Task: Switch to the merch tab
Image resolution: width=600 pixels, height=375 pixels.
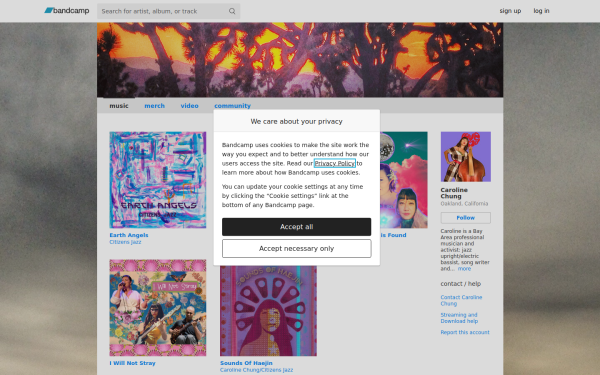Action: (x=155, y=106)
